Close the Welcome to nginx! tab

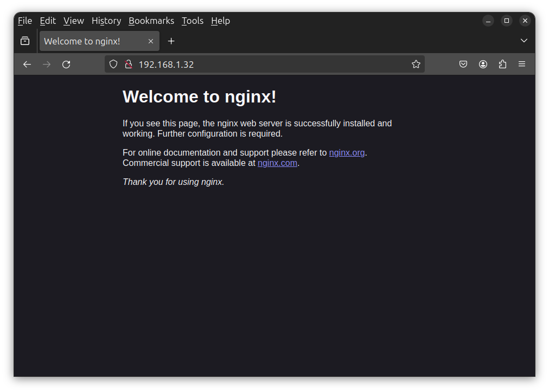coord(151,41)
